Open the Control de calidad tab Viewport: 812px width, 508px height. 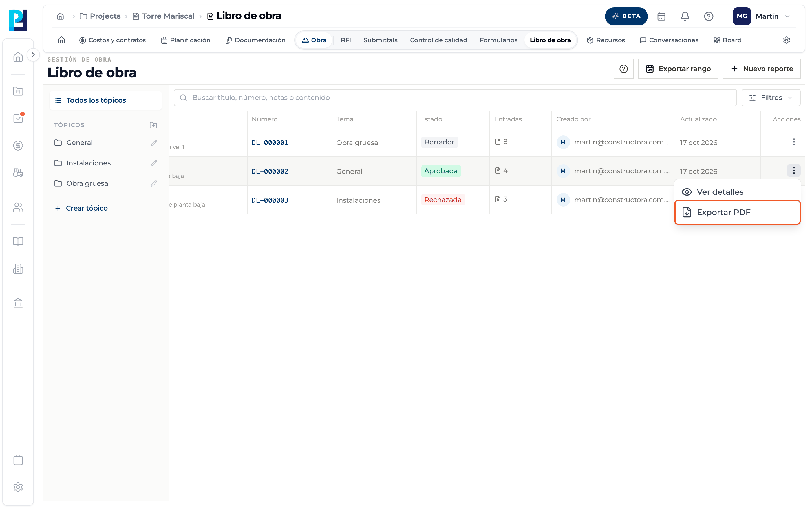point(438,40)
